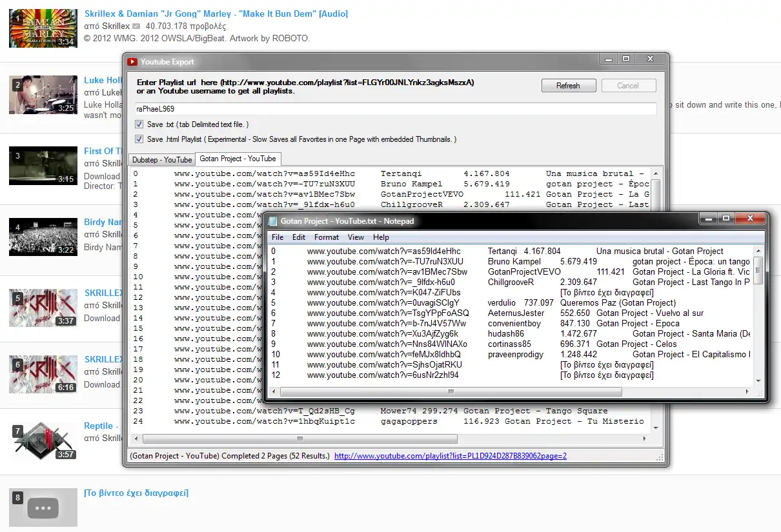This screenshot has width=781, height=532.
Task: Open the File menu in Notepad
Action: coord(278,237)
